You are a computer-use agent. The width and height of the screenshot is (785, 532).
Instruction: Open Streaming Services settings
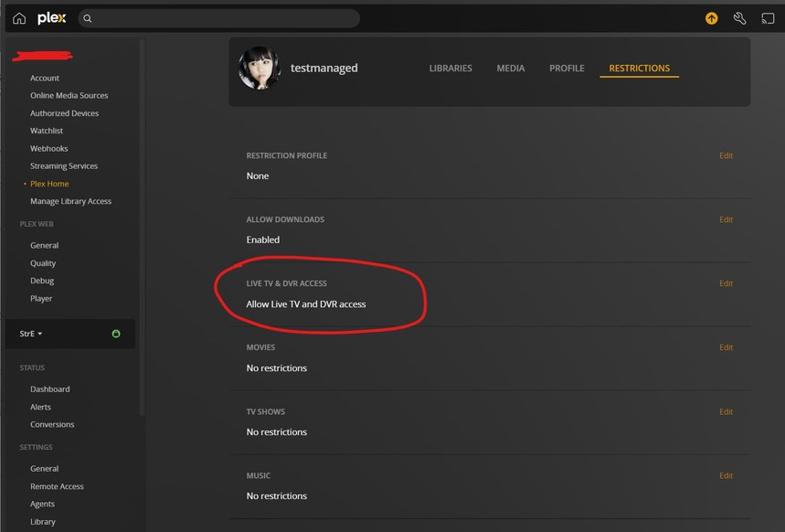(x=64, y=165)
